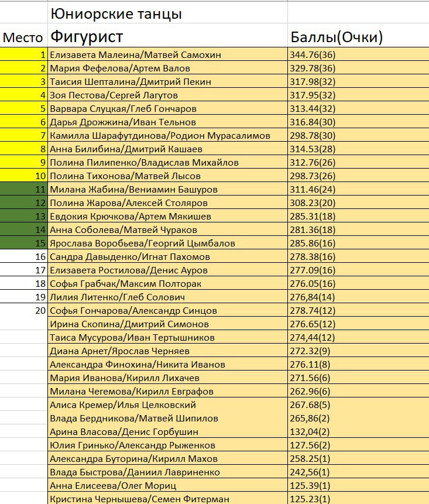Click green place cell number 15
Screen dimensions: 429x504
tap(24, 243)
